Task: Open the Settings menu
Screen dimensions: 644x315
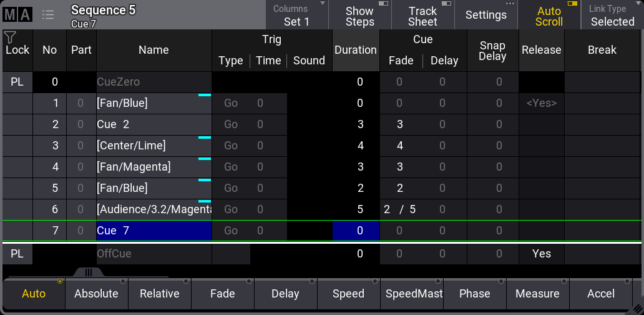Action: click(485, 15)
